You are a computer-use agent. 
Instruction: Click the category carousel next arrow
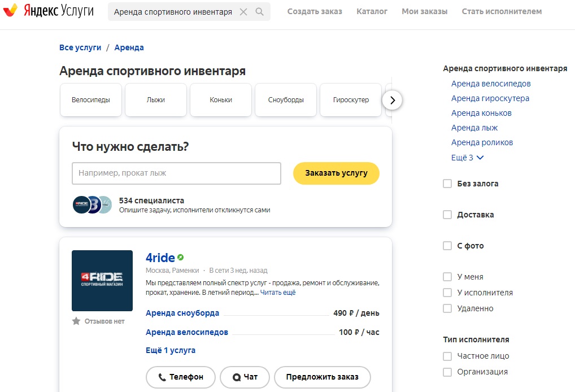[393, 100]
